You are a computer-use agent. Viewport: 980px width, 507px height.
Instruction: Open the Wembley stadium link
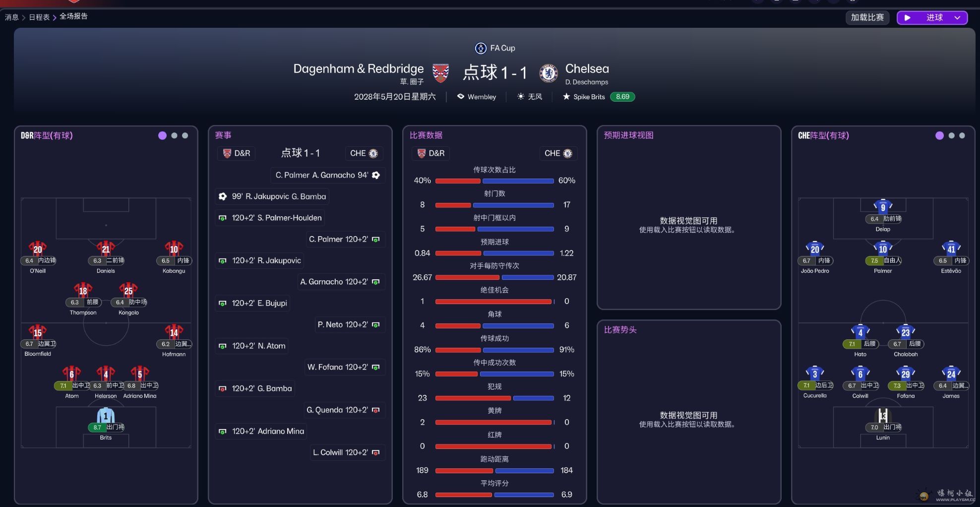[x=482, y=97]
